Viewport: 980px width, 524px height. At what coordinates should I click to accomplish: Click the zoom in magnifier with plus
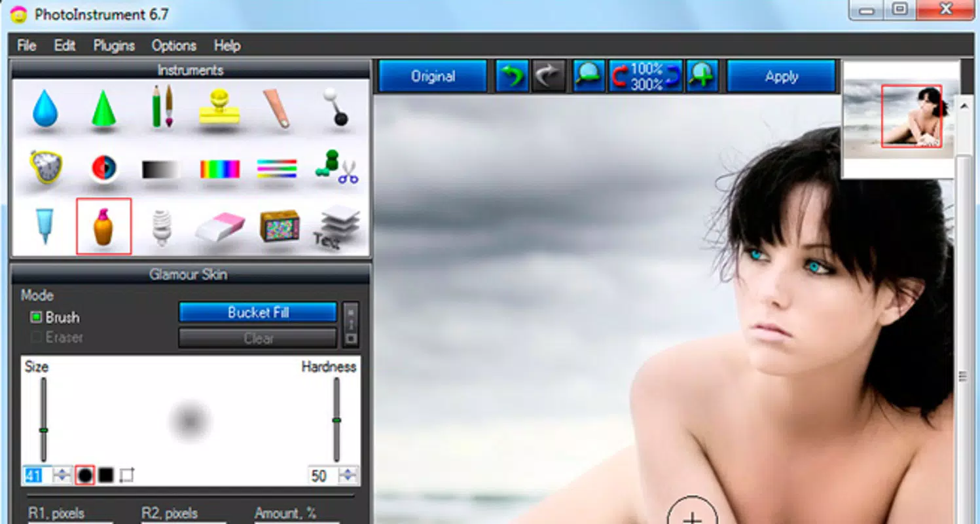click(702, 77)
